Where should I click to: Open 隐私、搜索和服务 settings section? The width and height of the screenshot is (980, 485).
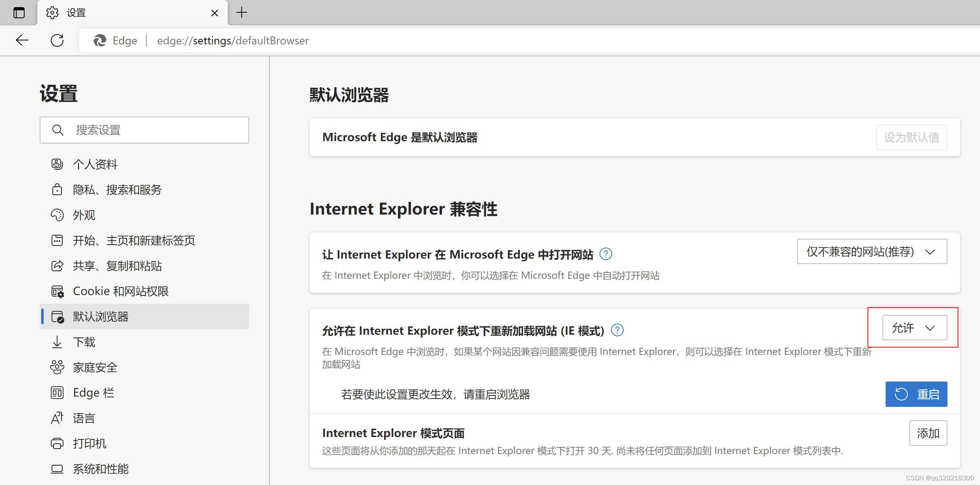pos(117,190)
